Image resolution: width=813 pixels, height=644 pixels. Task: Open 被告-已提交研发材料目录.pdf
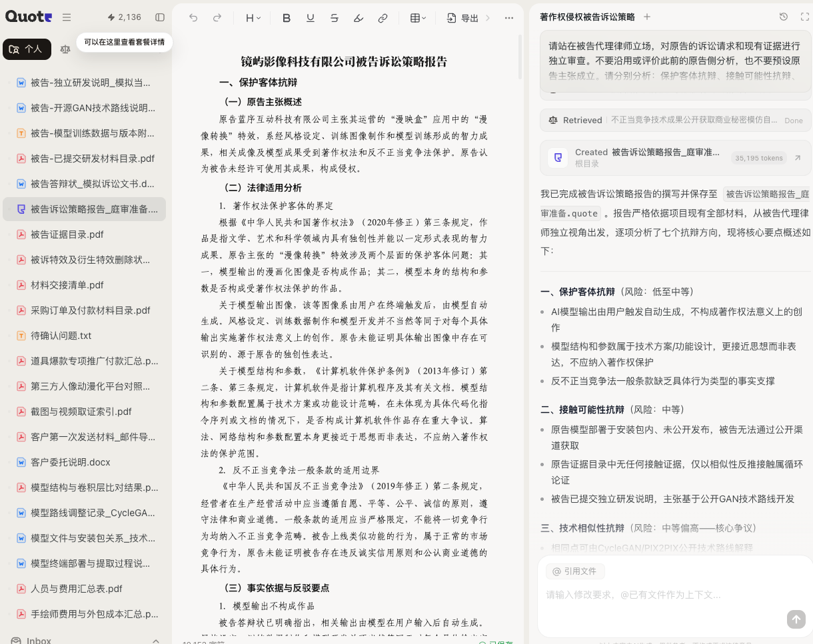[84, 159]
